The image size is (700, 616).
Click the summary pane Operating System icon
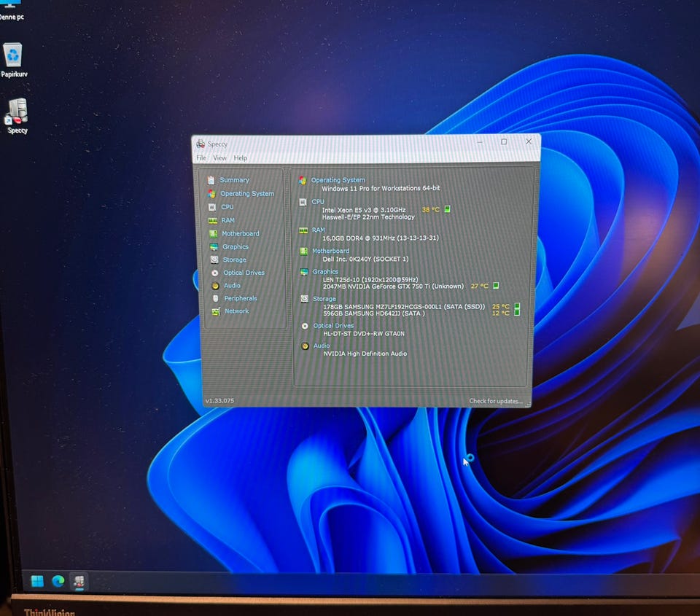pos(302,180)
